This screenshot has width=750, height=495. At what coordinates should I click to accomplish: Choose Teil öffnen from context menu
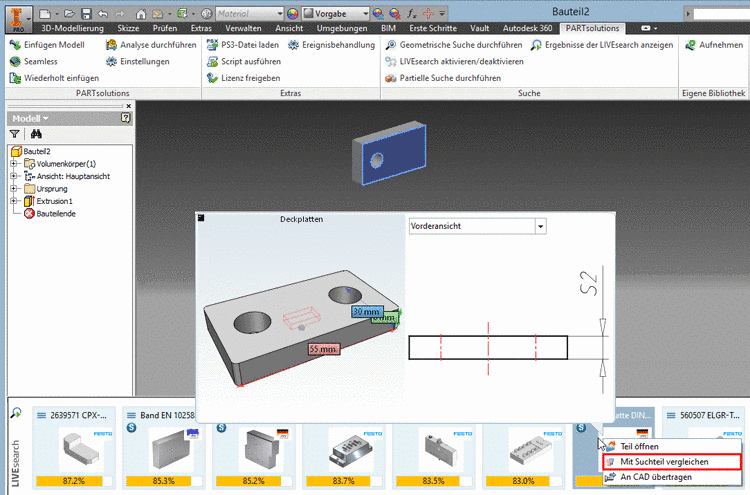[x=672, y=446]
